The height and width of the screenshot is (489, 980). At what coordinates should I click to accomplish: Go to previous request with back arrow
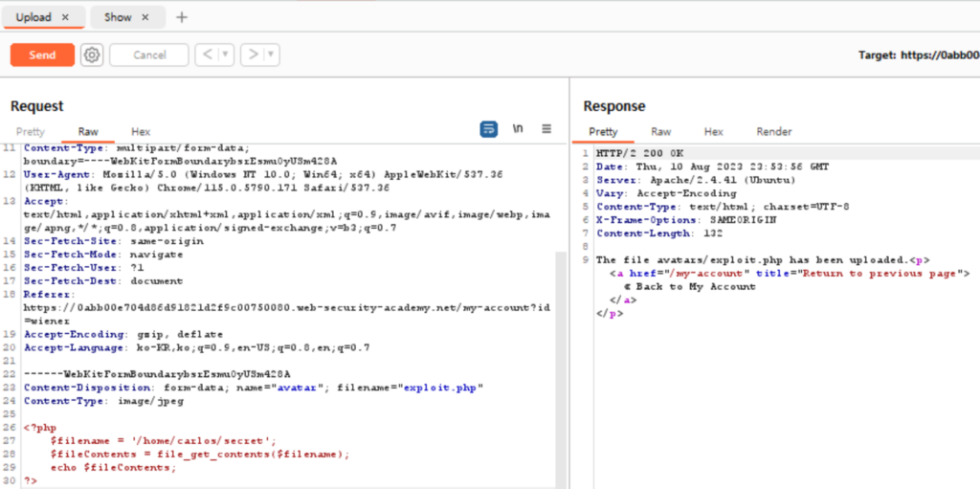pos(207,56)
